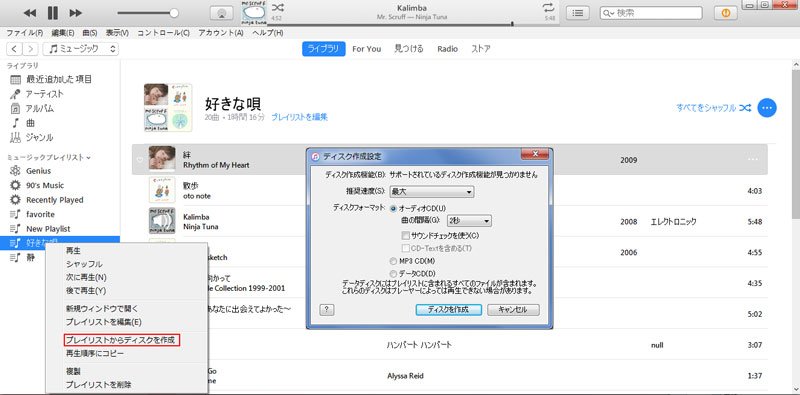Open コントロール menu
The height and width of the screenshot is (395, 800).
click(x=163, y=33)
